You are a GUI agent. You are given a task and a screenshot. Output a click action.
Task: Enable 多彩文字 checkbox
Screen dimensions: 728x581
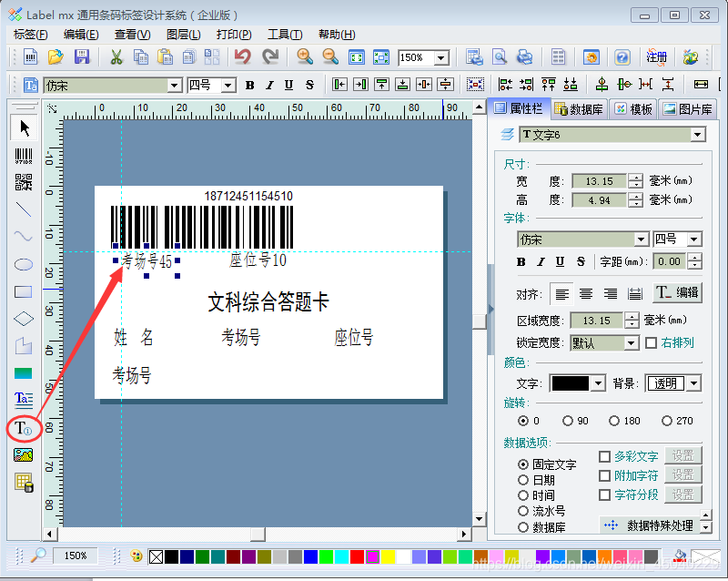point(604,456)
